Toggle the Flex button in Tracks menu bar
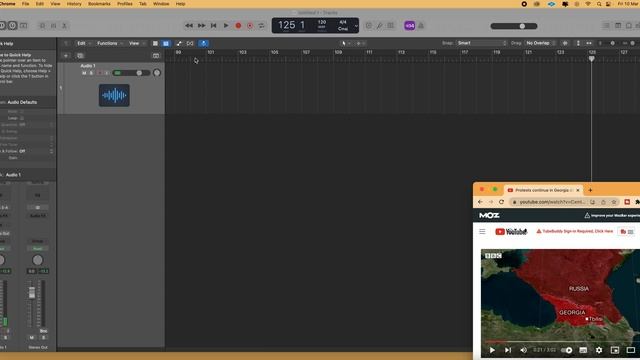 [190, 43]
